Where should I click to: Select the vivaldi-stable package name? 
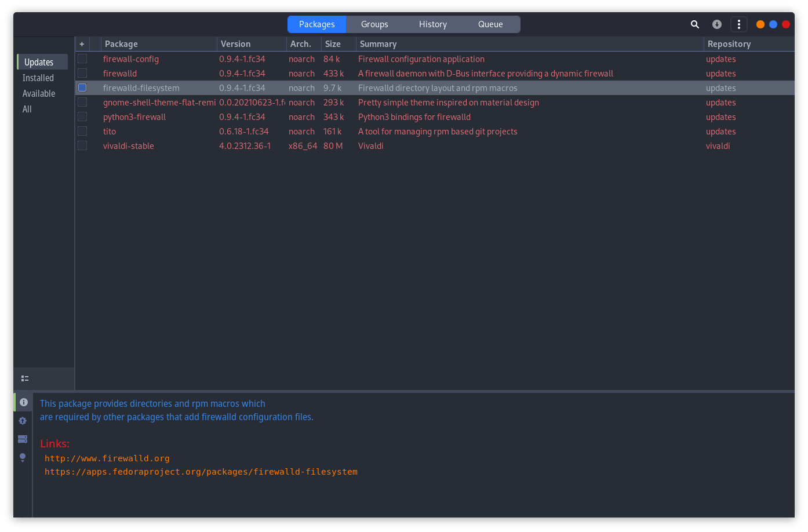(129, 146)
